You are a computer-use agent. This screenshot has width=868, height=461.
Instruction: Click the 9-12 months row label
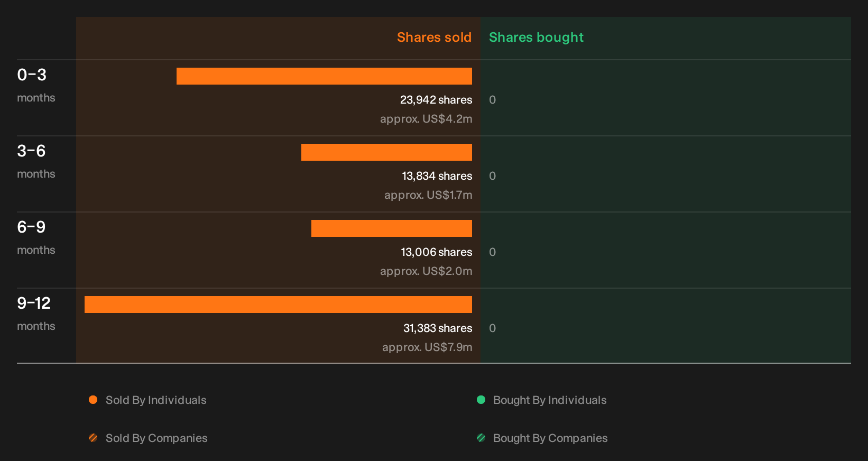tap(36, 314)
